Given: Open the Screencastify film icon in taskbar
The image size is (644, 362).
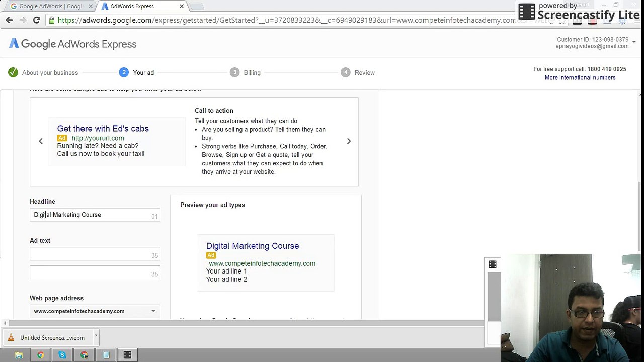Looking at the screenshot, I should [x=127, y=355].
